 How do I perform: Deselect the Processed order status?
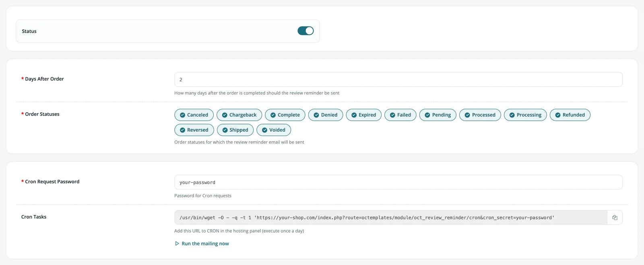point(480,115)
